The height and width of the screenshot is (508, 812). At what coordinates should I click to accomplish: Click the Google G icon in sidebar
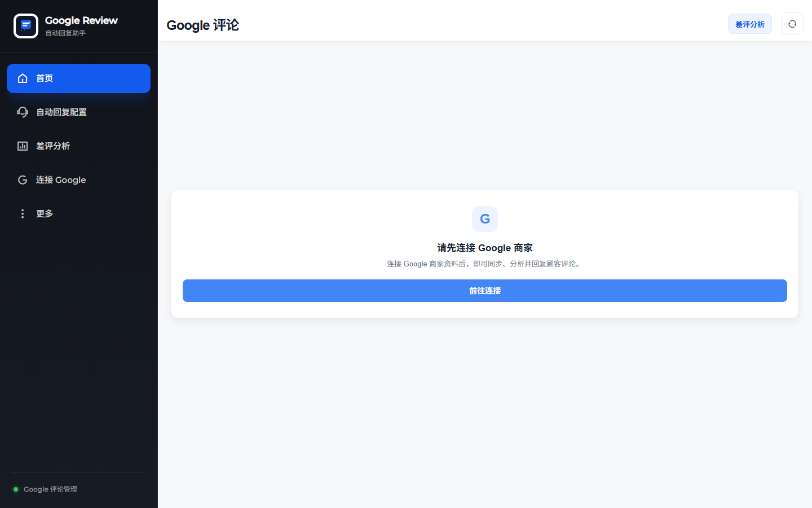(23, 180)
